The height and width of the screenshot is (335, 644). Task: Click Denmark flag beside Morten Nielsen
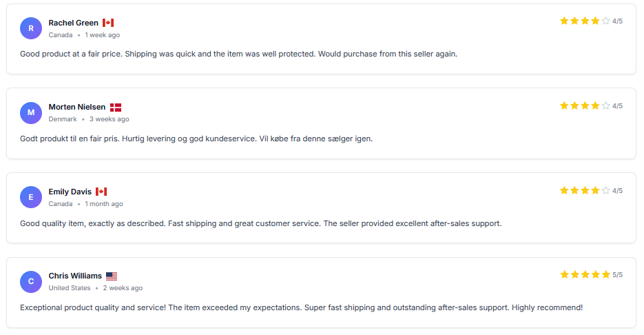[116, 108]
